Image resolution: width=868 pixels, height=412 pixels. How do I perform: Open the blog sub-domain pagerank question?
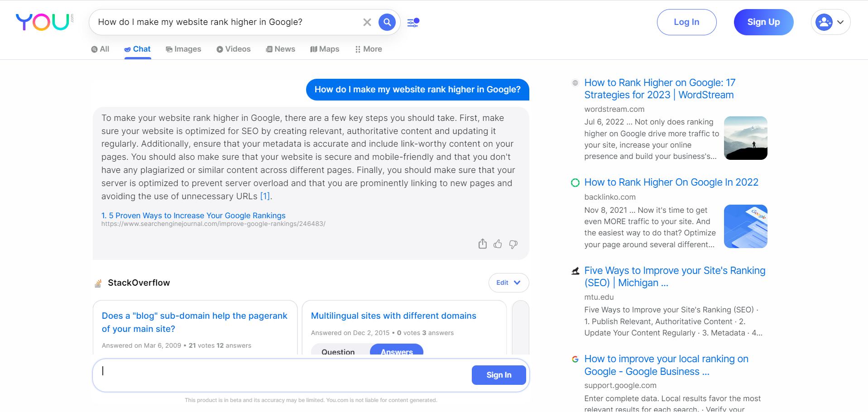point(194,322)
